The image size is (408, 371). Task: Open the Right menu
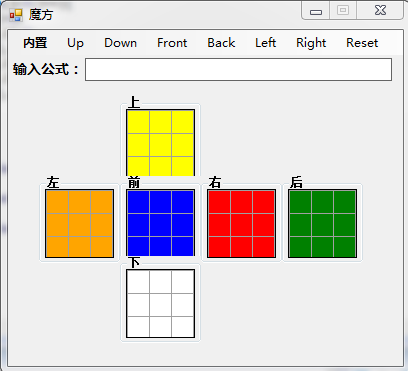(x=311, y=43)
